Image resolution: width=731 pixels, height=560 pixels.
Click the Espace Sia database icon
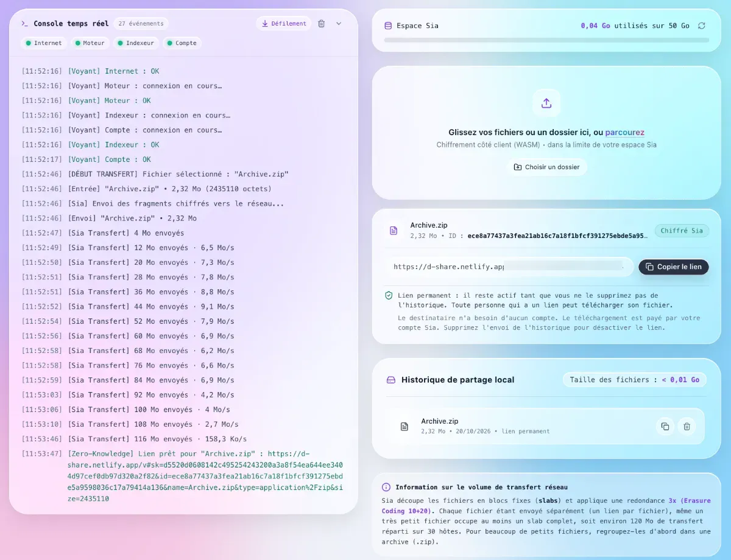tap(388, 26)
